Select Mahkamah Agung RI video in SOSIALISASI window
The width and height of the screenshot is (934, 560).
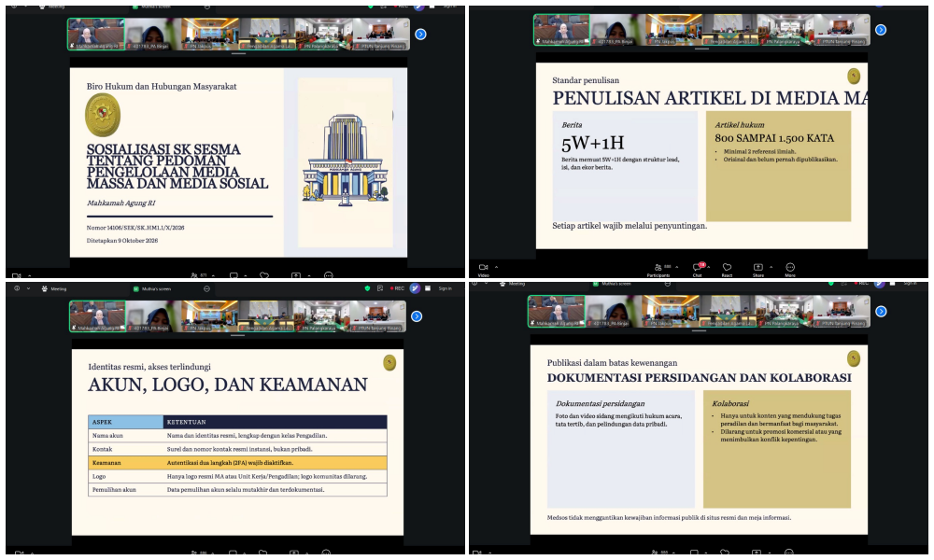point(96,35)
